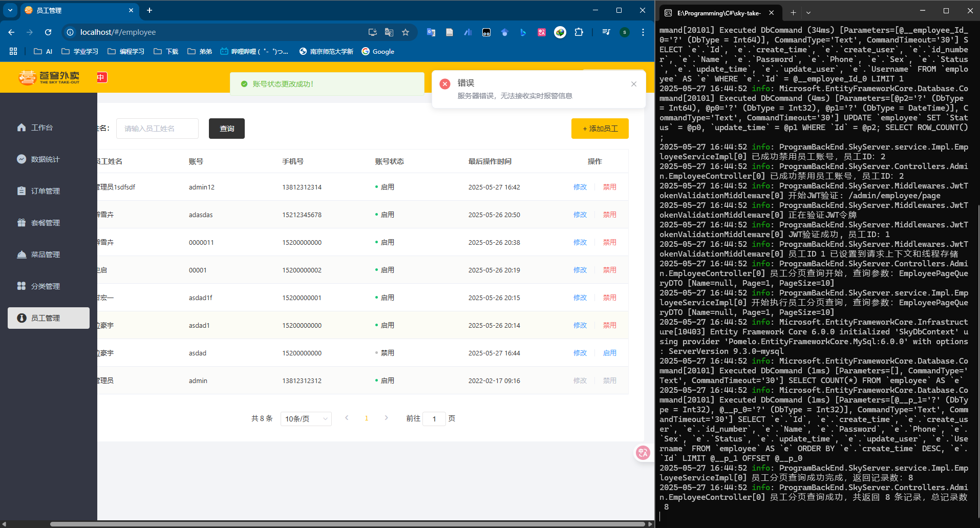The width and height of the screenshot is (980, 528).
Task: Click inside the 请输入员工姓名 search field
Action: (x=157, y=129)
